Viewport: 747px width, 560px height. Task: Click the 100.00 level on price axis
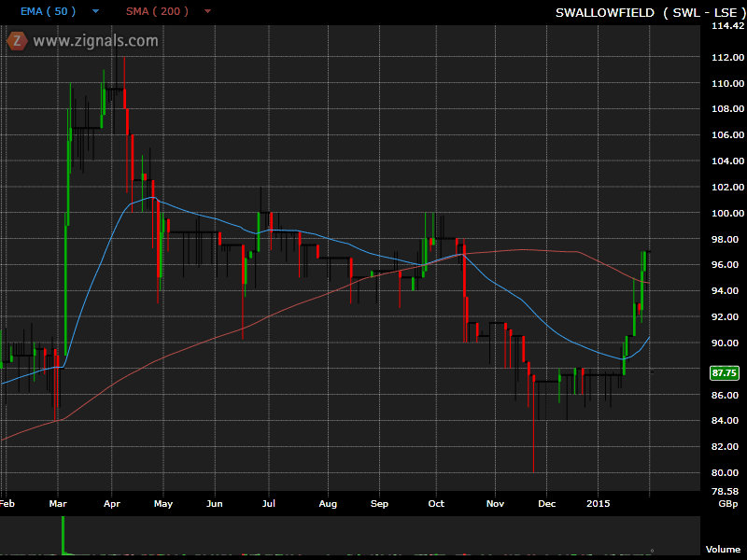point(726,213)
